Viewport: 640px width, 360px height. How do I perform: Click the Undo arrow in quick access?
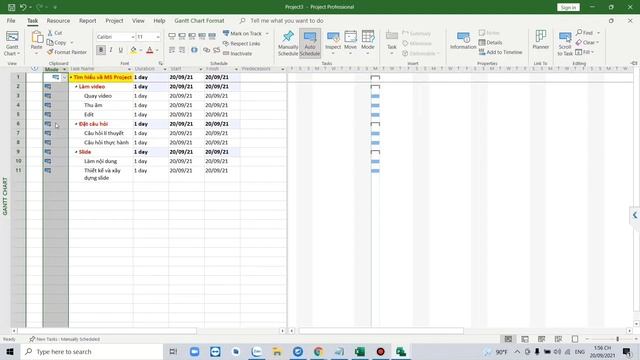23,7
